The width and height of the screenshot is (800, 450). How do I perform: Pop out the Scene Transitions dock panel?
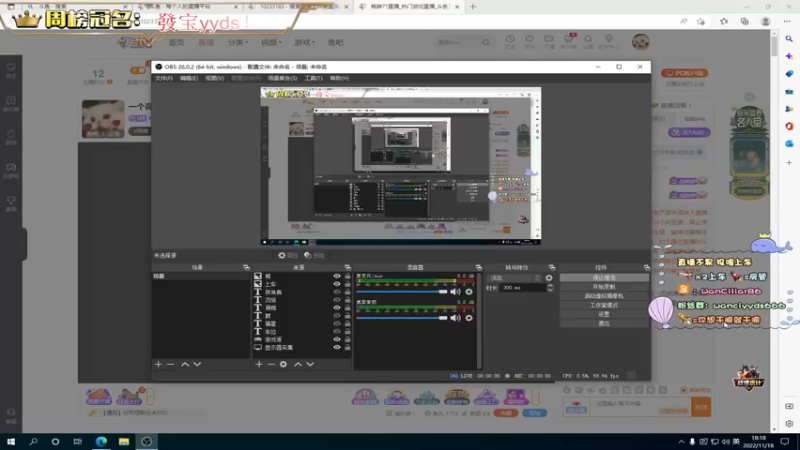pyautogui.click(x=552, y=267)
